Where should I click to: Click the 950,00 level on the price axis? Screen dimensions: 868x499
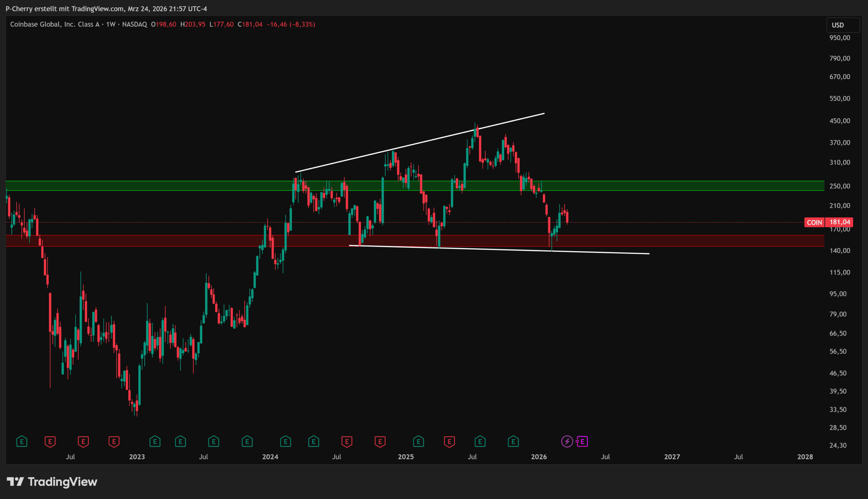840,38
